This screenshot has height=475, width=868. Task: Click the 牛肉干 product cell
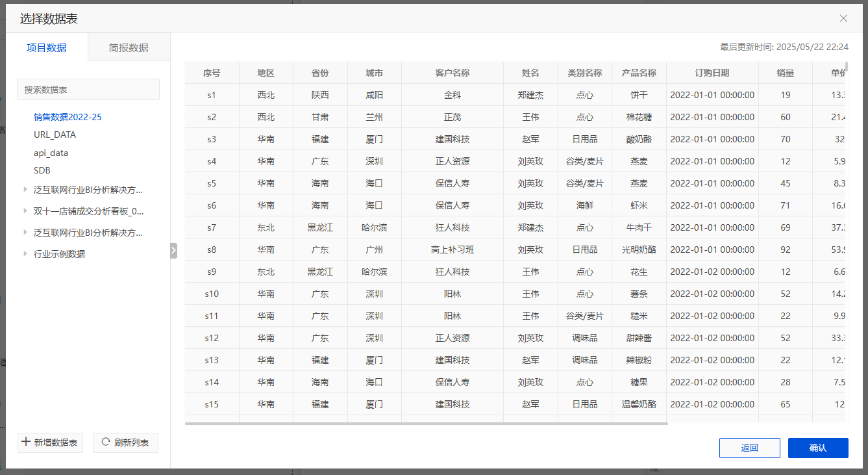pyautogui.click(x=639, y=227)
